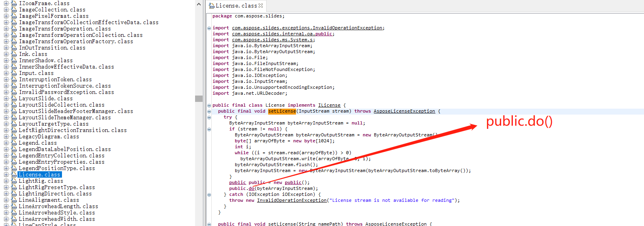The height and width of the screenshot is (226, 644).
Task: Click the scroll-up arrow of the tree panel
Action: pos(199,4)
